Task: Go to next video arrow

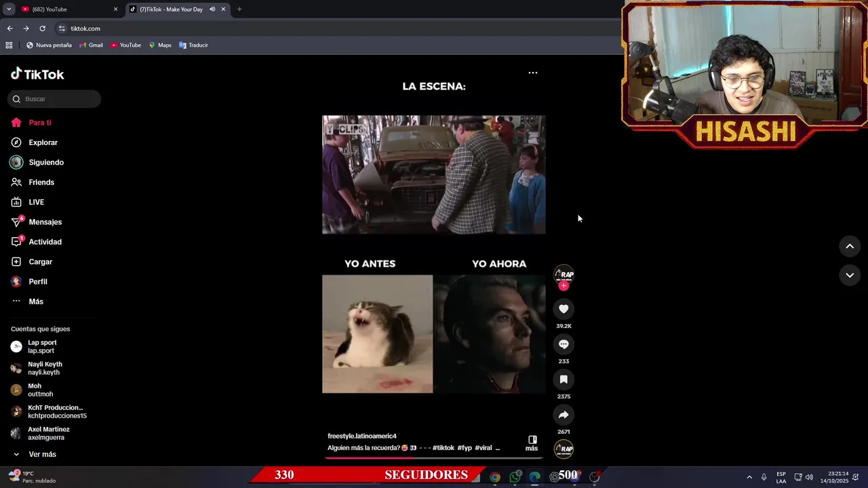Action: [850, 275]
